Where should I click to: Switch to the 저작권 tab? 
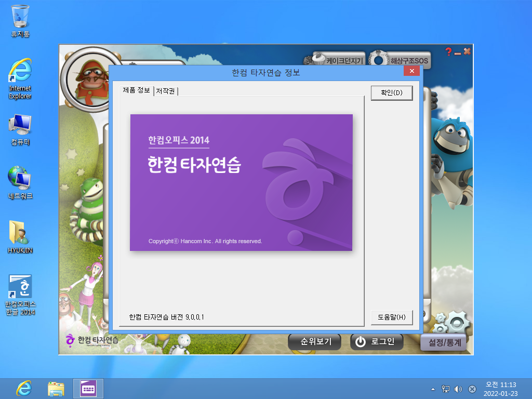166,91
